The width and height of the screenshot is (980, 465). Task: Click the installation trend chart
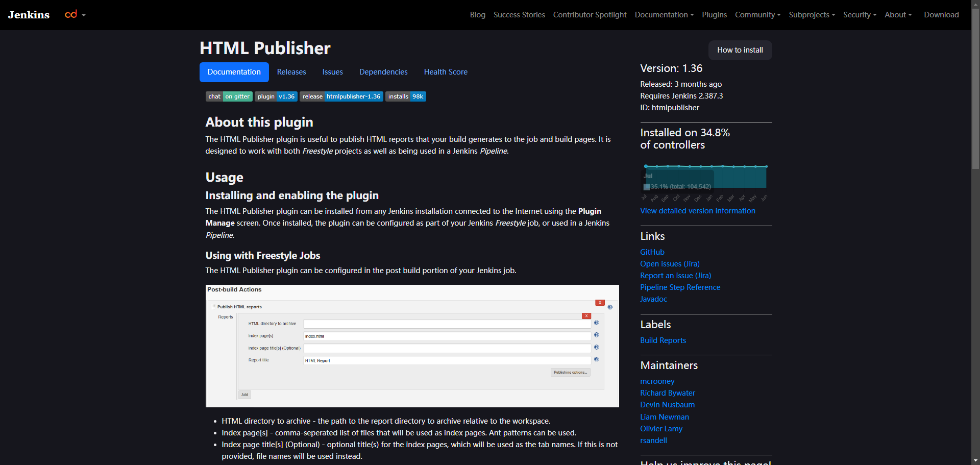(x=706, y=183)
